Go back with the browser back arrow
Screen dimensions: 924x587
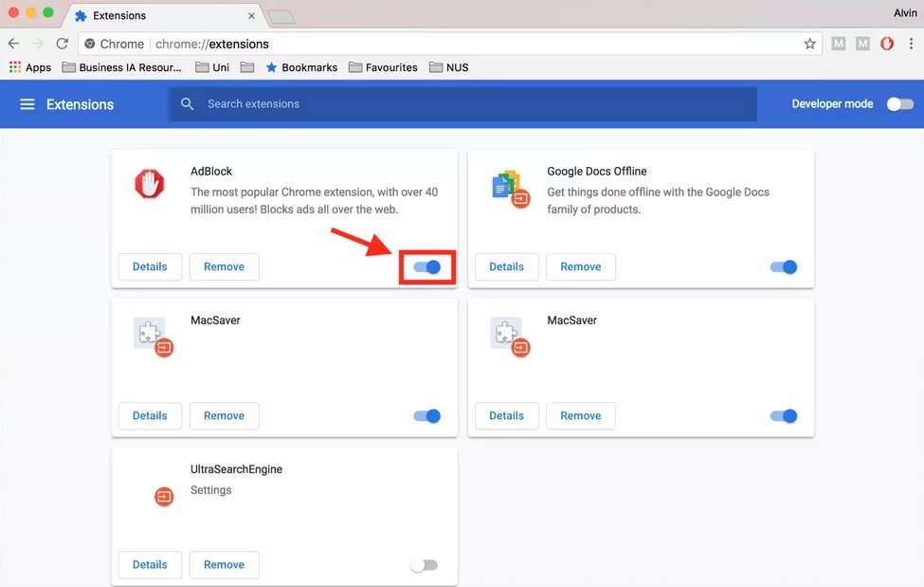point(13,44)
